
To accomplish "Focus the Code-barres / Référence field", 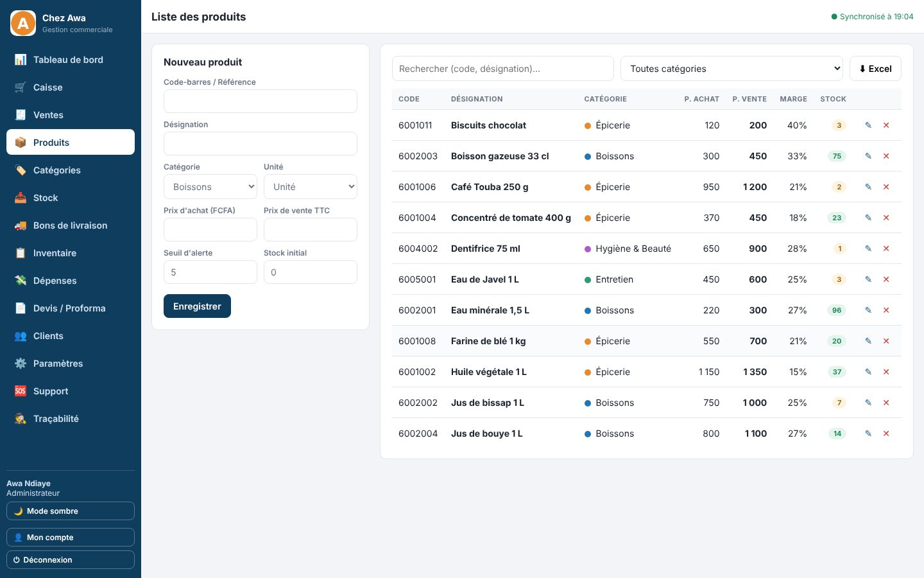I will pyautogui.click(x=261, y=101).
